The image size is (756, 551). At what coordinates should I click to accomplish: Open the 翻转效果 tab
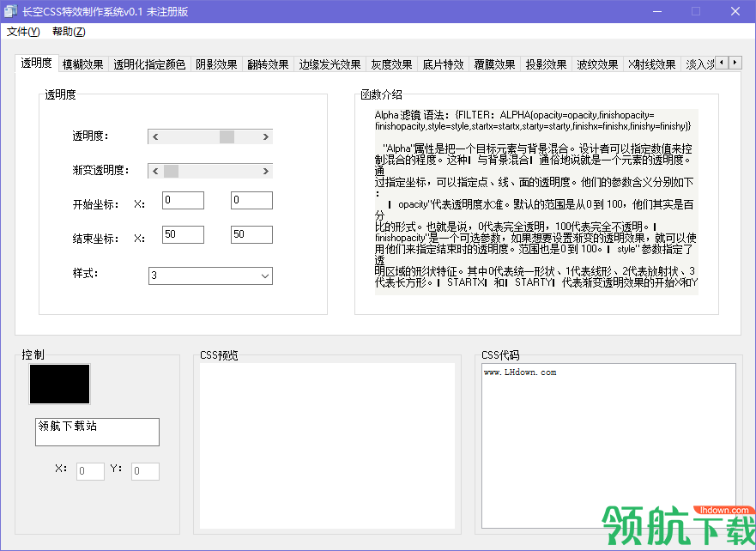[x=268, y=64]
